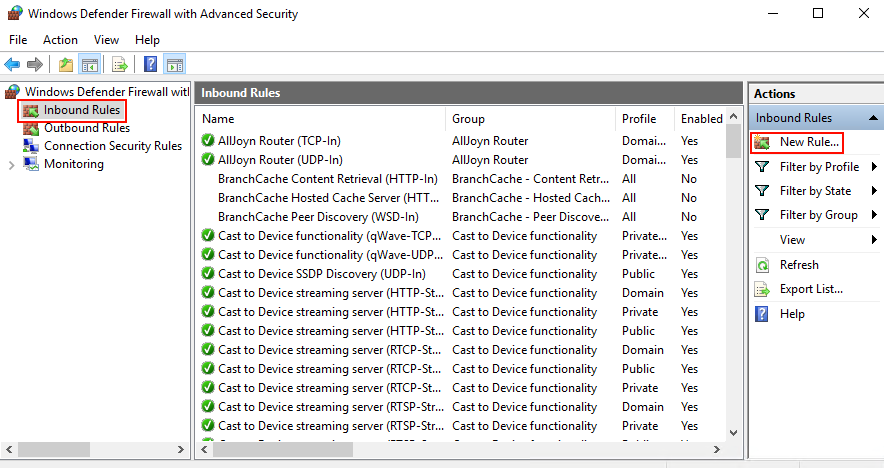884x468 pixels.
Task: Collapse the Inbound Rules actions section
Action: [875, 118]
